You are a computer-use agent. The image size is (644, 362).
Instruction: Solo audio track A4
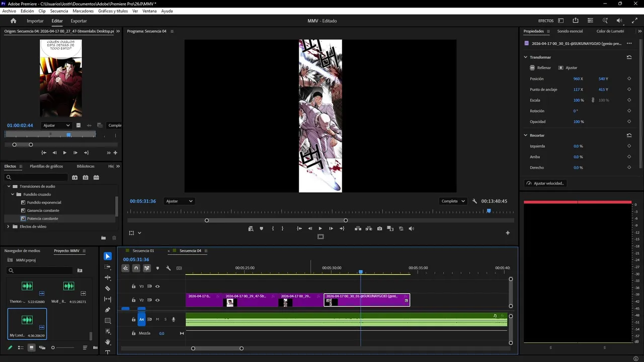tap(165, 319)
